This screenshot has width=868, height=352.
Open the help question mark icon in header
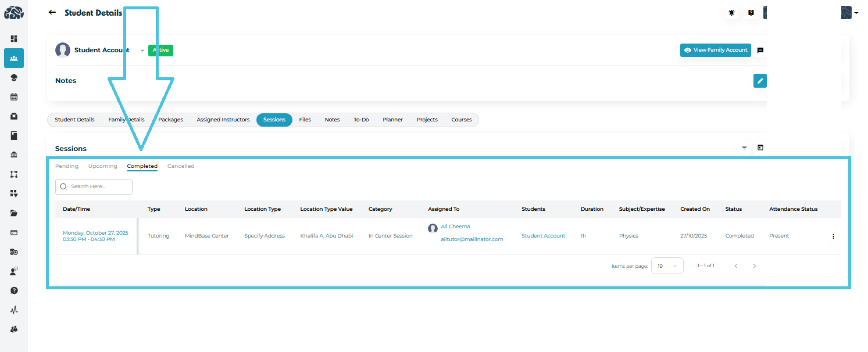[x=751, y=13]
